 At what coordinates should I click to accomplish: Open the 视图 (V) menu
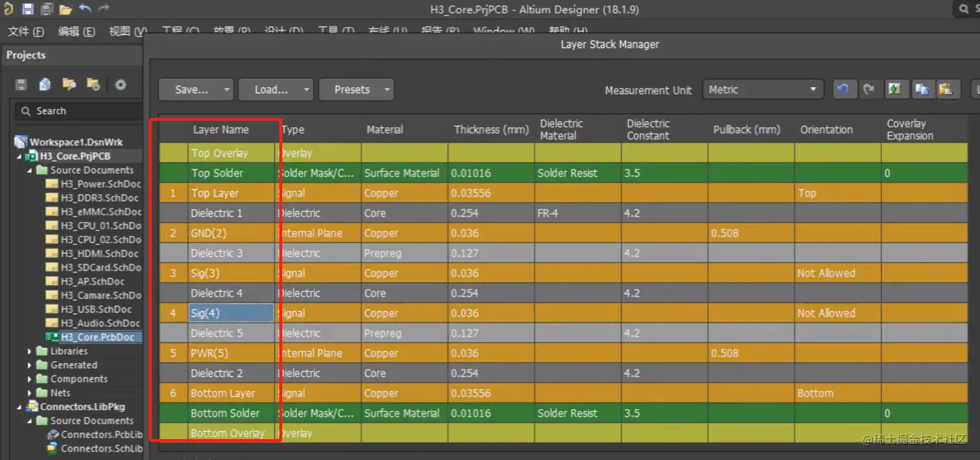click(x=127, y=31)
